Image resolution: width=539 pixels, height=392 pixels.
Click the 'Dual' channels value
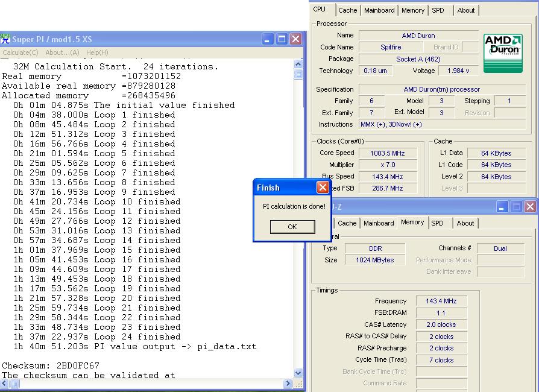(x=500, y=248)
